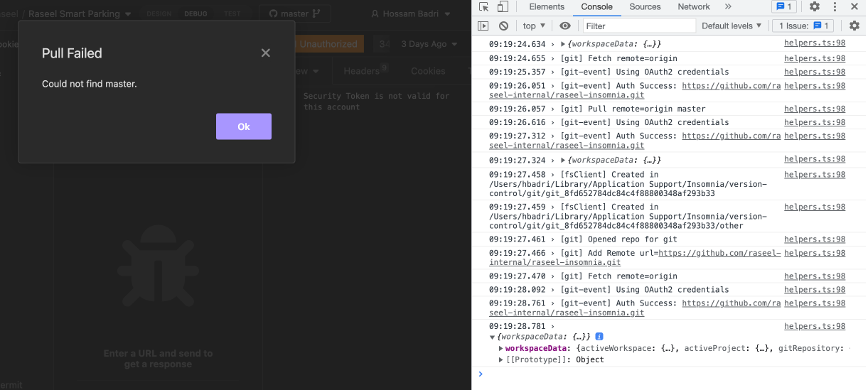Focus the console Filter field
Screen dimensions: 868x390
click(x=639, y=26)
